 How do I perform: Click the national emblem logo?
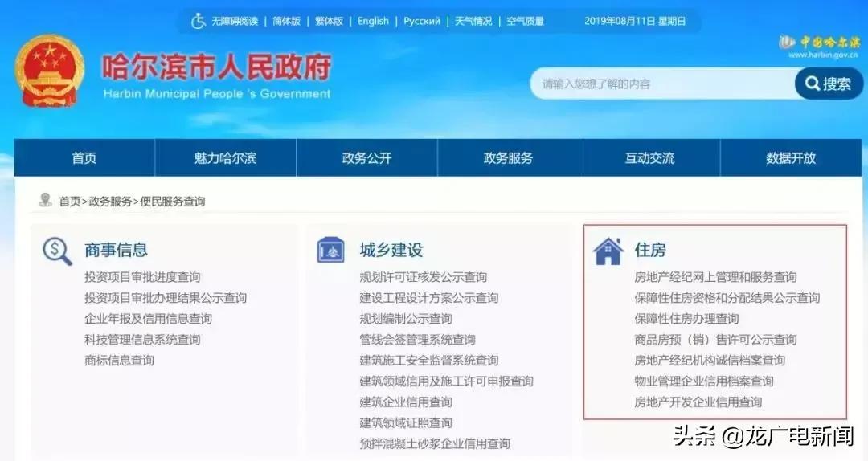pyautogui.click(x=50, y=71)
